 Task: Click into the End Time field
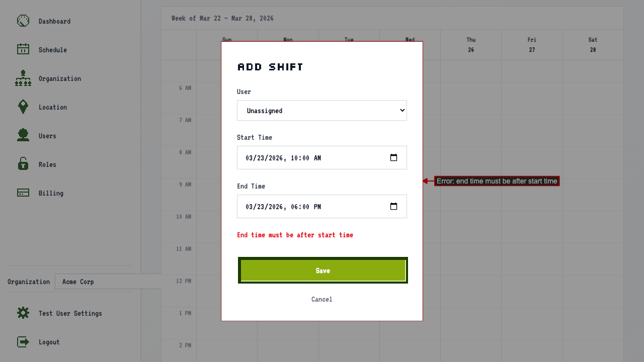coord(322,206)
